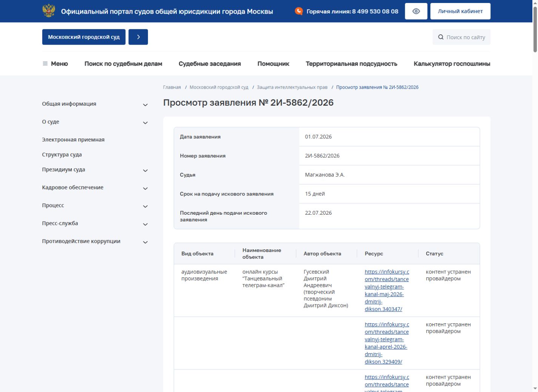This screenshot has height=392, width=538.
Task: Open Поиск по судебным делам menu
Action: 123,64
